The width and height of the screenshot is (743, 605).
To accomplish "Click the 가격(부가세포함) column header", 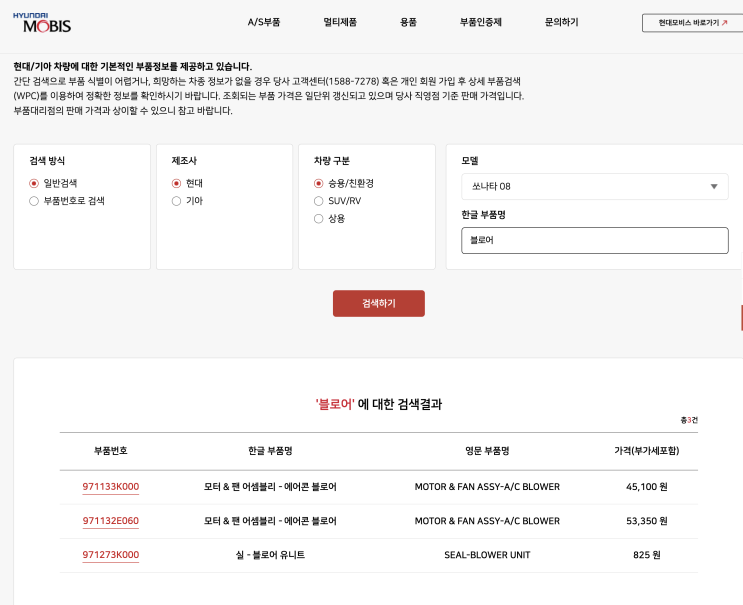I will (647, 451).
